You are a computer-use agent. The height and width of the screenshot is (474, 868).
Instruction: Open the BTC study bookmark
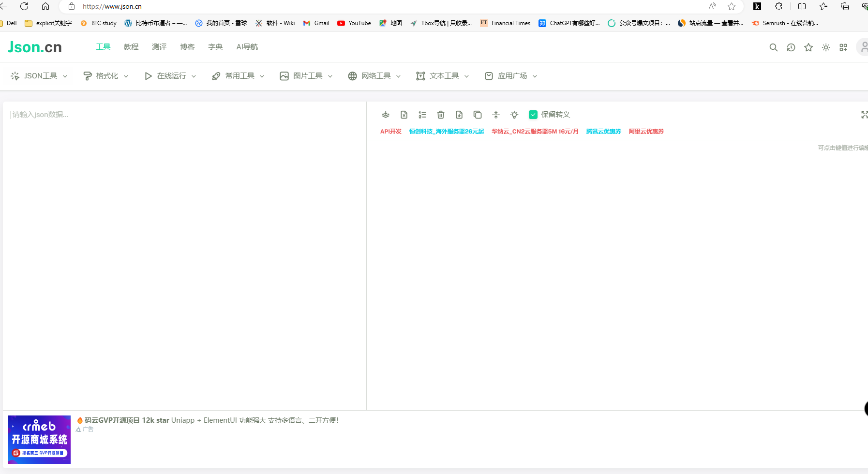[98, 23]
